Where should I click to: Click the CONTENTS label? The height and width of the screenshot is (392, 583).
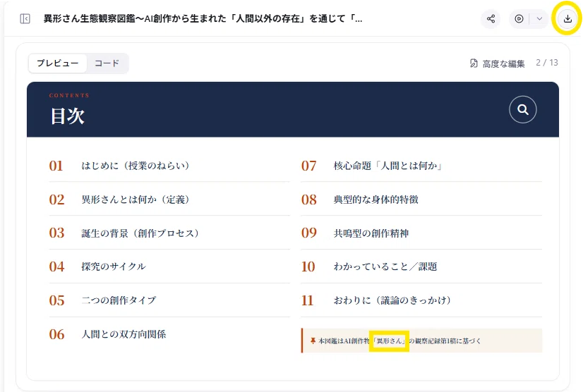[69, 95]
